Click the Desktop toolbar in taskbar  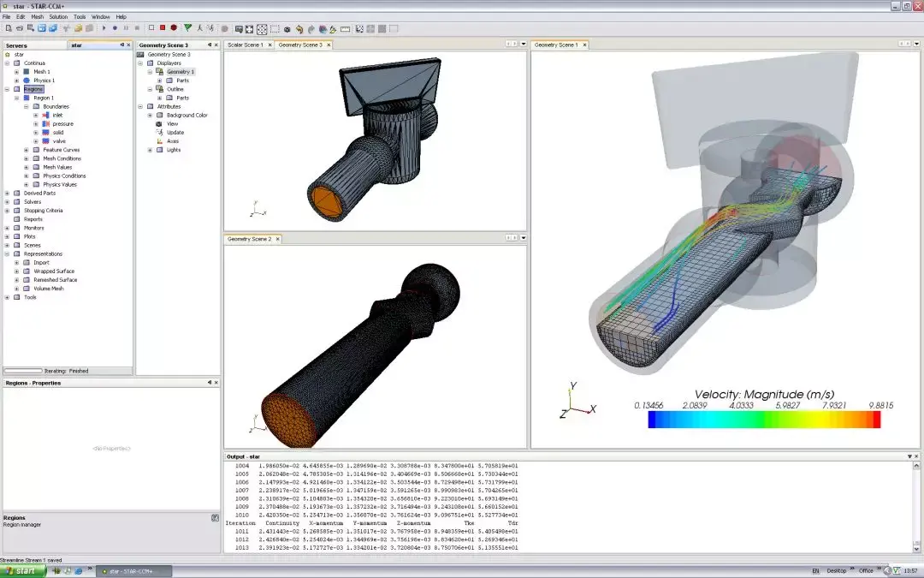[x=836, y=570]
